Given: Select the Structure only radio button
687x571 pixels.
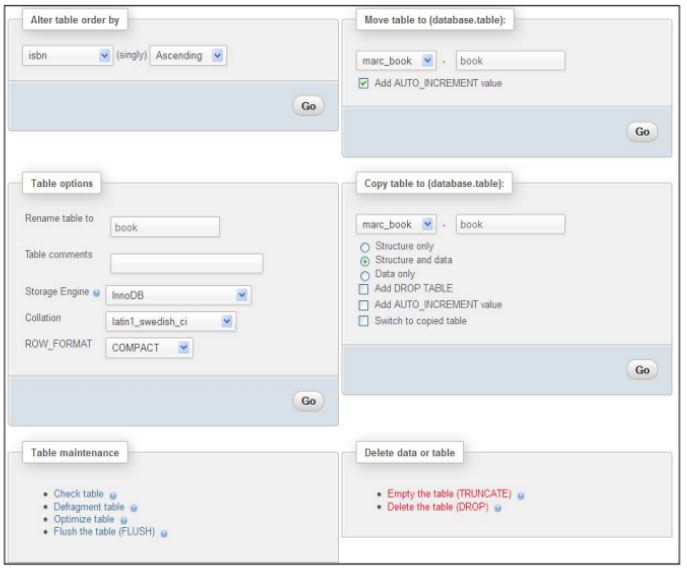Looking at the screenshot, I should coord(365,246).
